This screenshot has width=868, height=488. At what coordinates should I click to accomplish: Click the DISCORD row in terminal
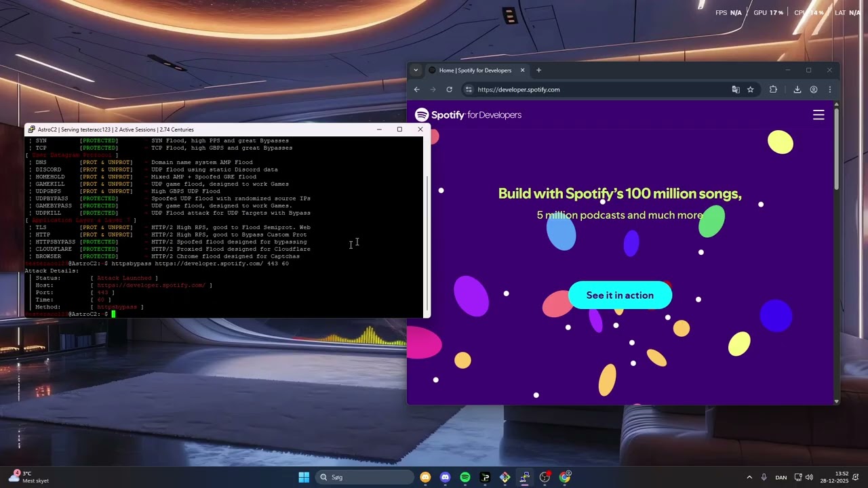pos(153,169)
